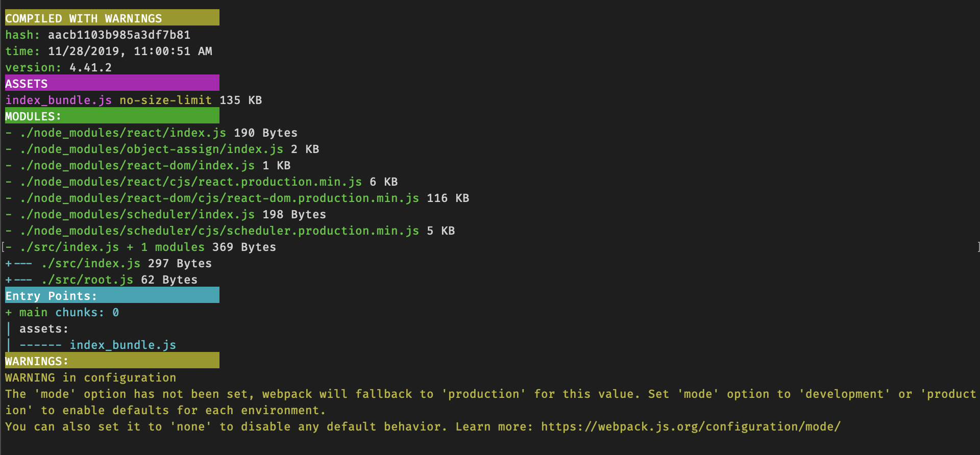Image resolution: width=980 pixels, height=455 pixels.
Task: Click the MODULES: header bar
Action: tap(112, 115)
